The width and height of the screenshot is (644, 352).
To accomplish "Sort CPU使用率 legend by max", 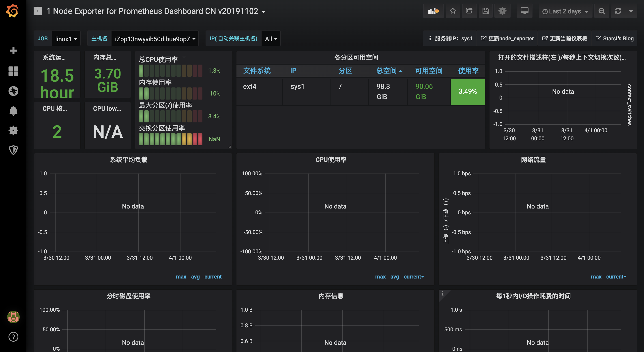I will [380, 277].
